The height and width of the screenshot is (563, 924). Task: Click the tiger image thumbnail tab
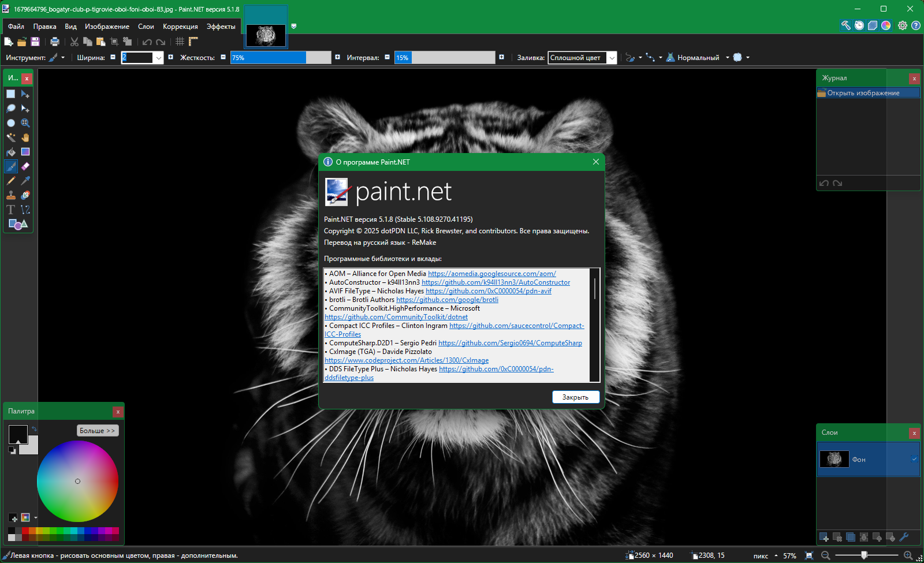(x=266, y=35)
